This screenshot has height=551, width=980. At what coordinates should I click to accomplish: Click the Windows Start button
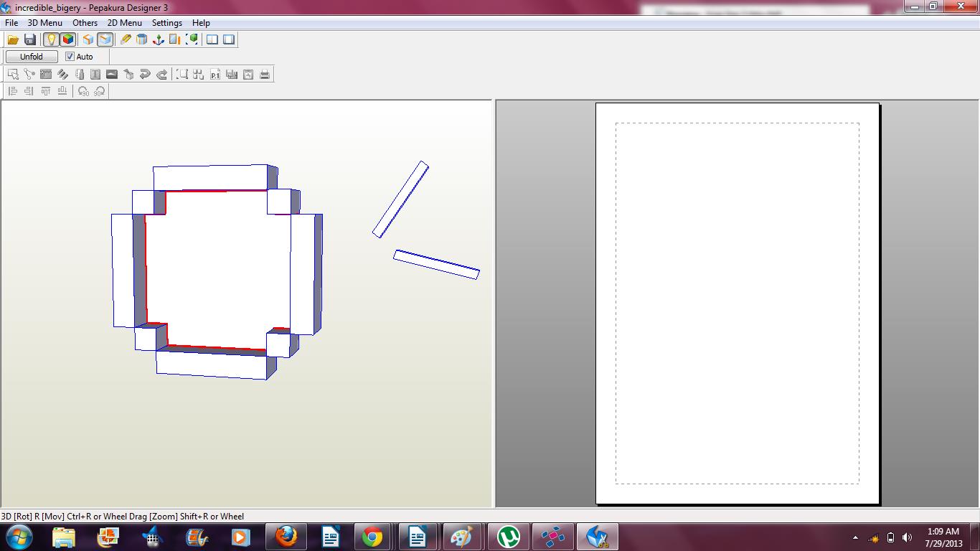coord(19,537)
